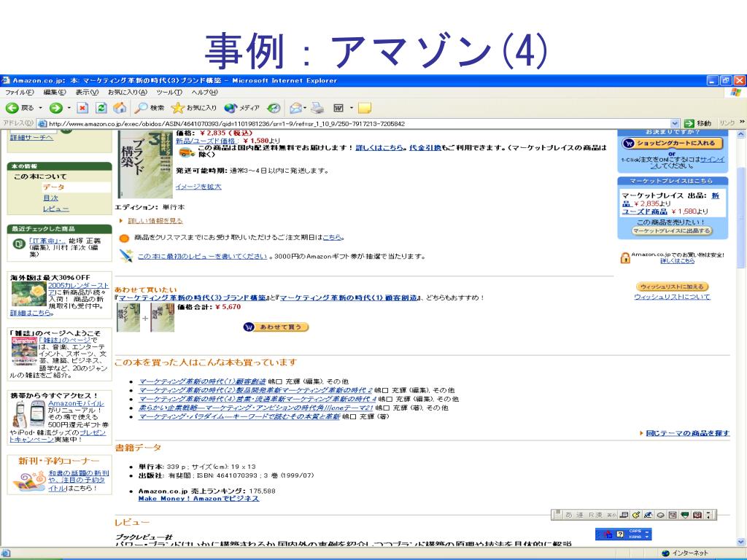
Task: Open the Back button history dropdown arrow
Action: click(41, 108)
